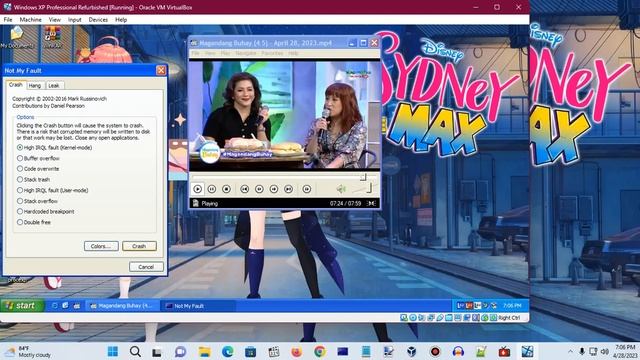Click the Windows XP start button
The height and width of the screenshot is (360, 640).
[x=22, y=305]
